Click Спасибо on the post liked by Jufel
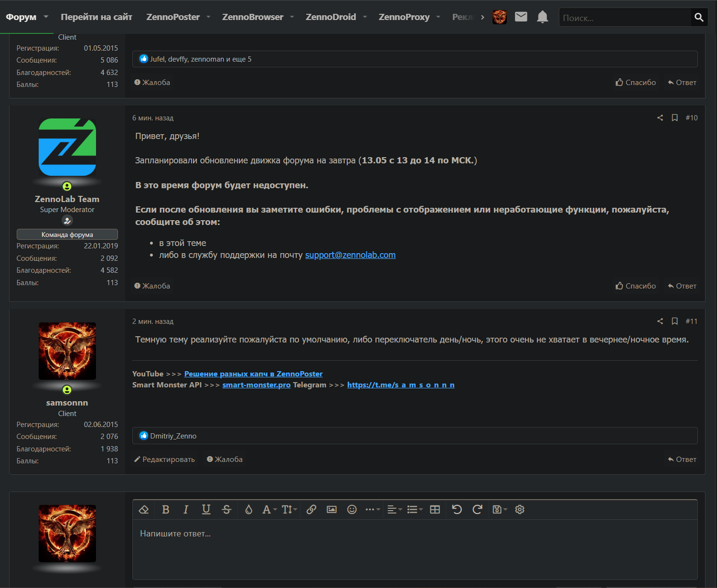 pyautogui.click(x=636, y=82)
